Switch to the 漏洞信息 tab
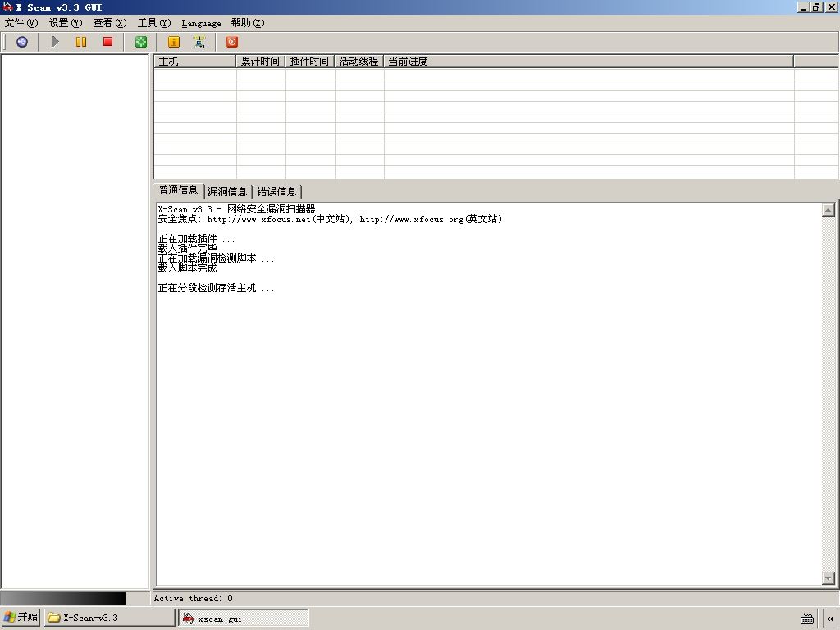 (227, 192)
